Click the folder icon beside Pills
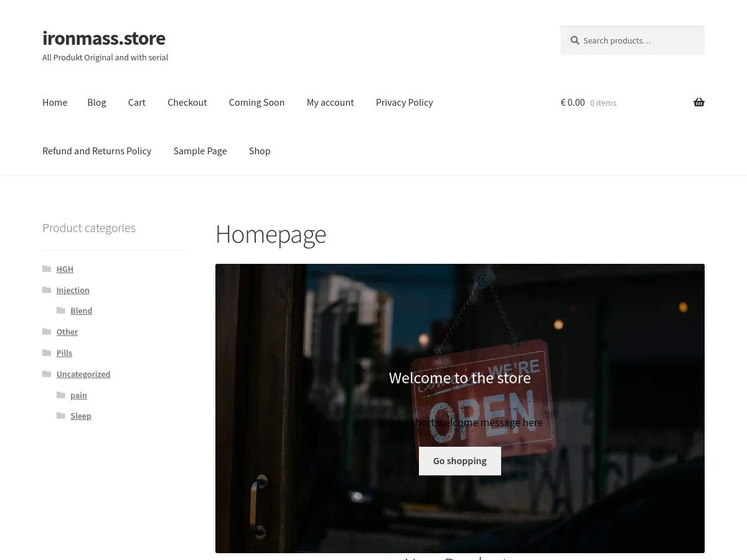 [x=47, y=352]
